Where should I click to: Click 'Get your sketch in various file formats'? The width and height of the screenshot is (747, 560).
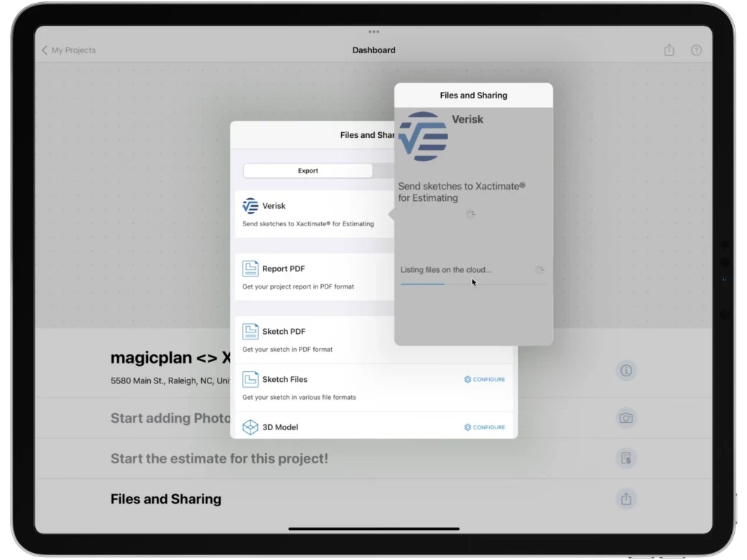point(300,397)
